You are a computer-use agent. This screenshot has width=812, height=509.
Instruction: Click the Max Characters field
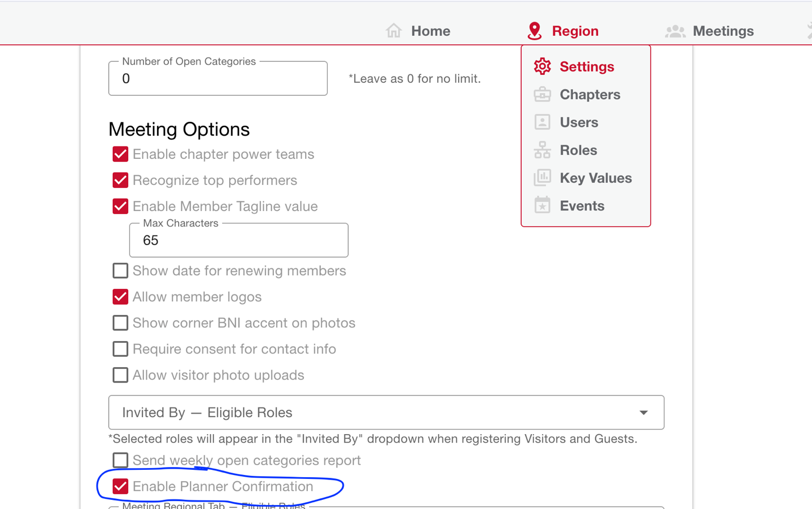pos(239,240)
